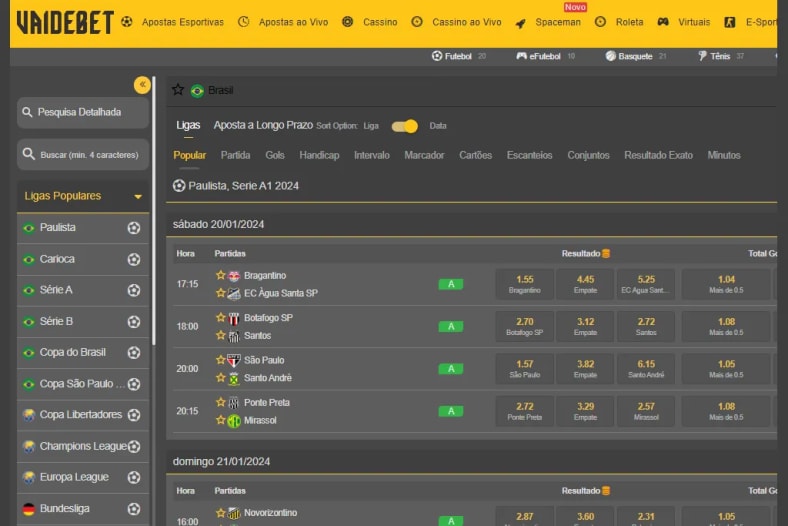788x526 pixels.
Task: Favorite the Bragantino team star
Action: (220, 275)
